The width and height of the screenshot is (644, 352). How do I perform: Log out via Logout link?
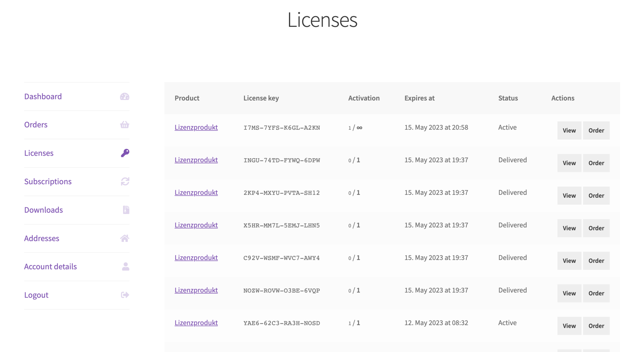(x=36, y=295)
